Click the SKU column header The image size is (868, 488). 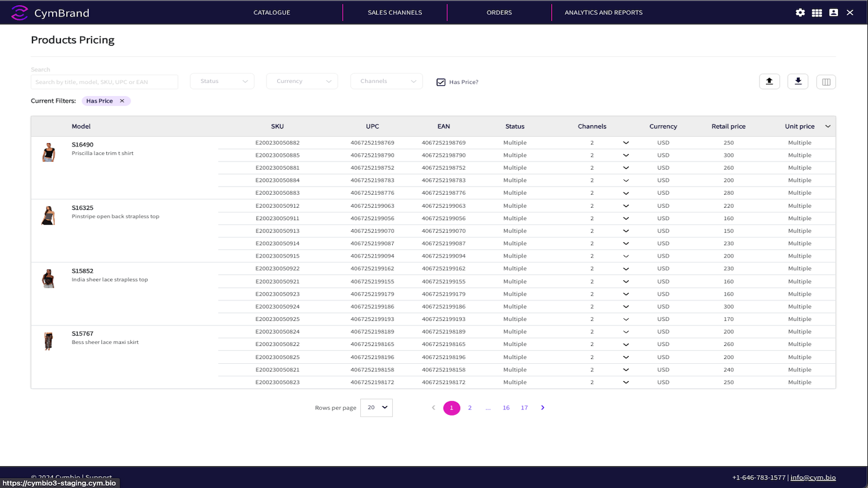click(277, 126)
